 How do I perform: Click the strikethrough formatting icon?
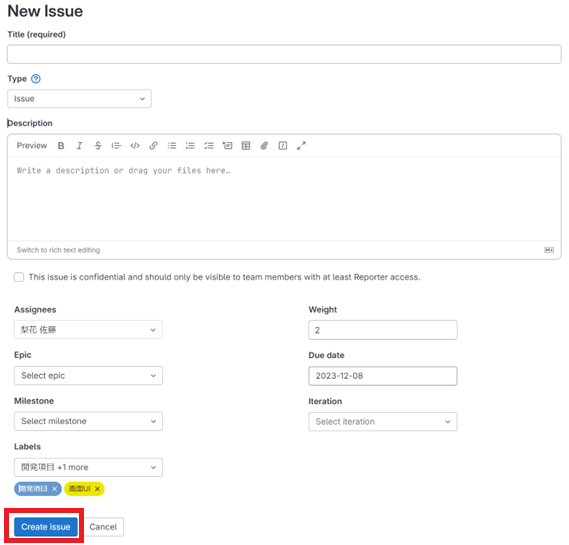coord(98,146)
